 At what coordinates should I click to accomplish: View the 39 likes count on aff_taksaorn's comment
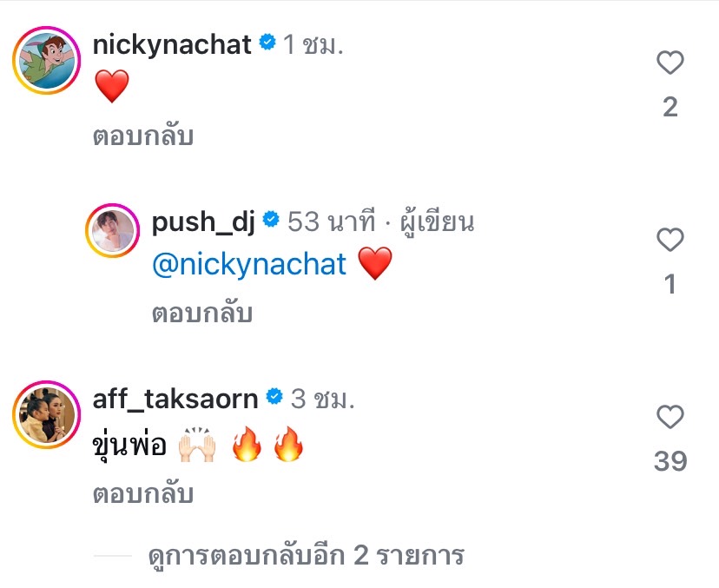670,461
